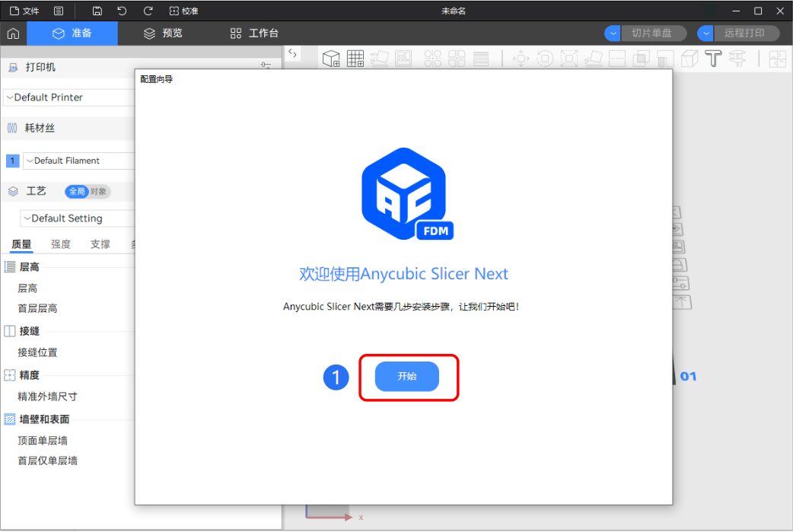Go to the home page icon
Viewport: 793px width, 532px height.
(x=13, y=33)
